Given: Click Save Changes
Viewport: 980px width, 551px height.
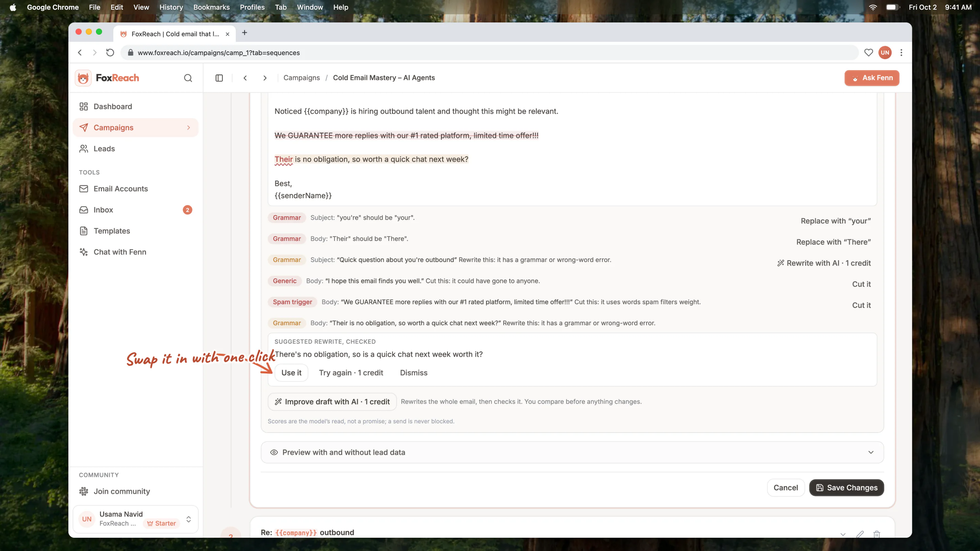Looking at the screenshot, I should point(847,487).
